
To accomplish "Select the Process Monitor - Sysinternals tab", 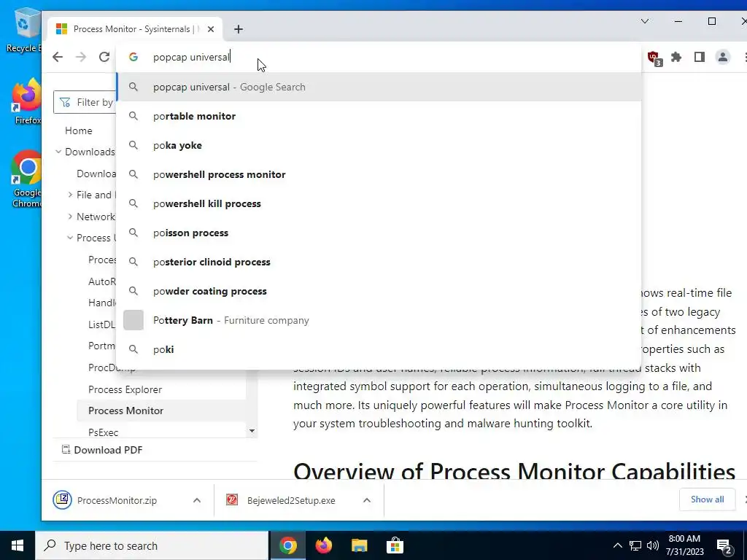I will point(134,29).
